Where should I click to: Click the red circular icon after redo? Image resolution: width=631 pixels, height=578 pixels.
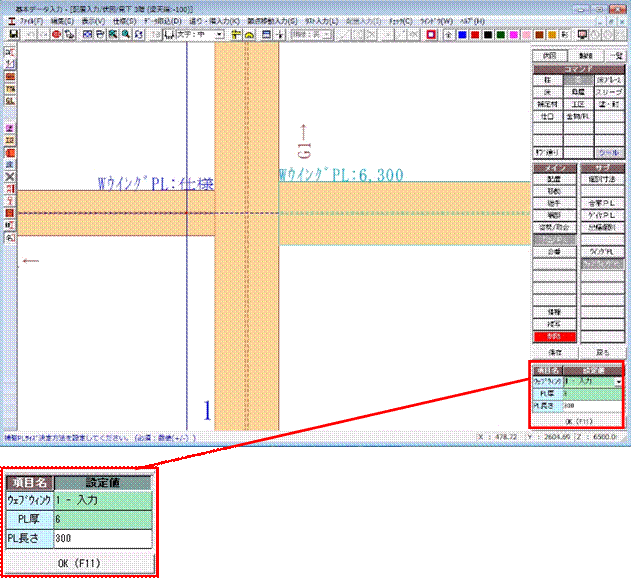coord(56,35)
